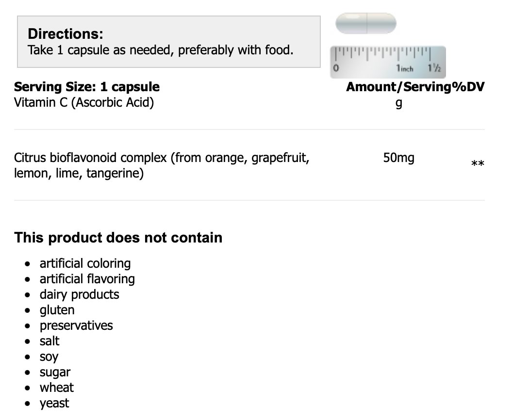Image resolution: width=529 pixels, height=420 pixels.
Task: Select the preservatives list item
Action: coord(76,325)
